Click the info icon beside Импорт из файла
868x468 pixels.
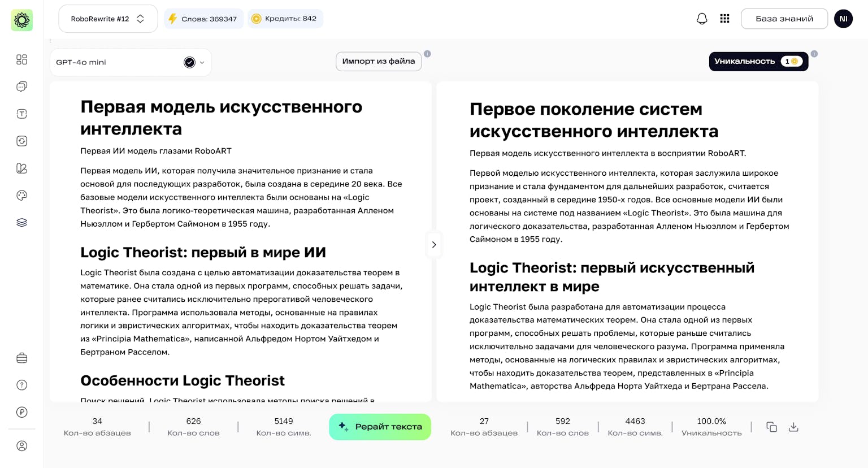[427, 54]
